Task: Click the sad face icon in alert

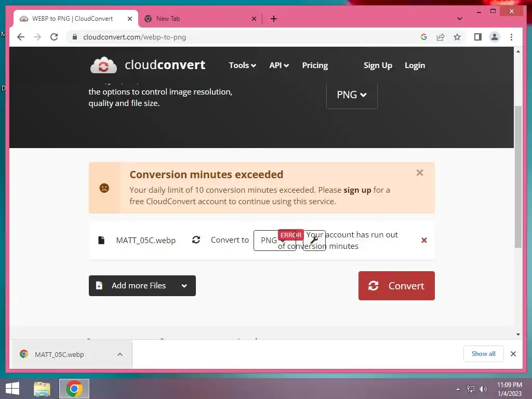Action: (x=104, y=188)
